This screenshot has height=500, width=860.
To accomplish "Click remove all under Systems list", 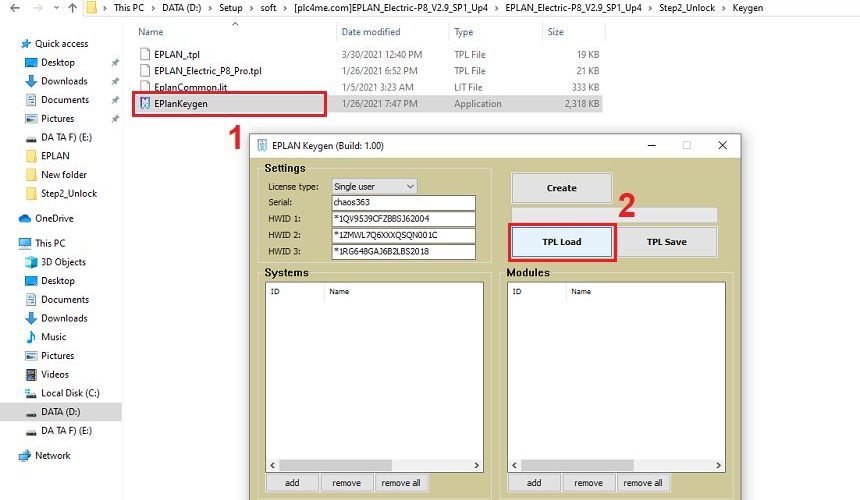I will coord(401,483).
